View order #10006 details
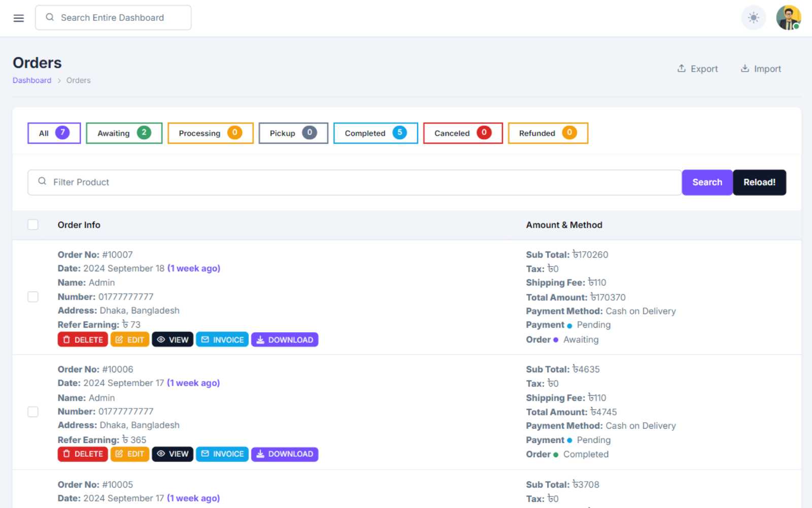 (x=173, y=454)
